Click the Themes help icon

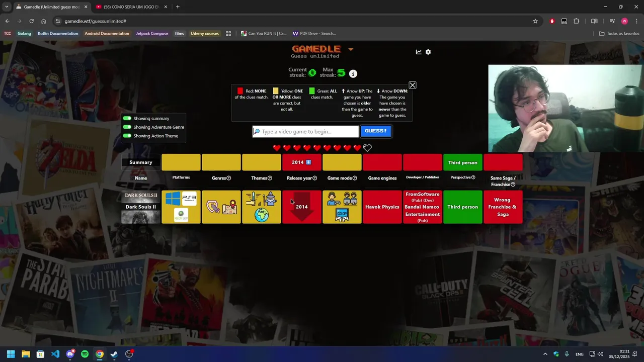point(270,178)
